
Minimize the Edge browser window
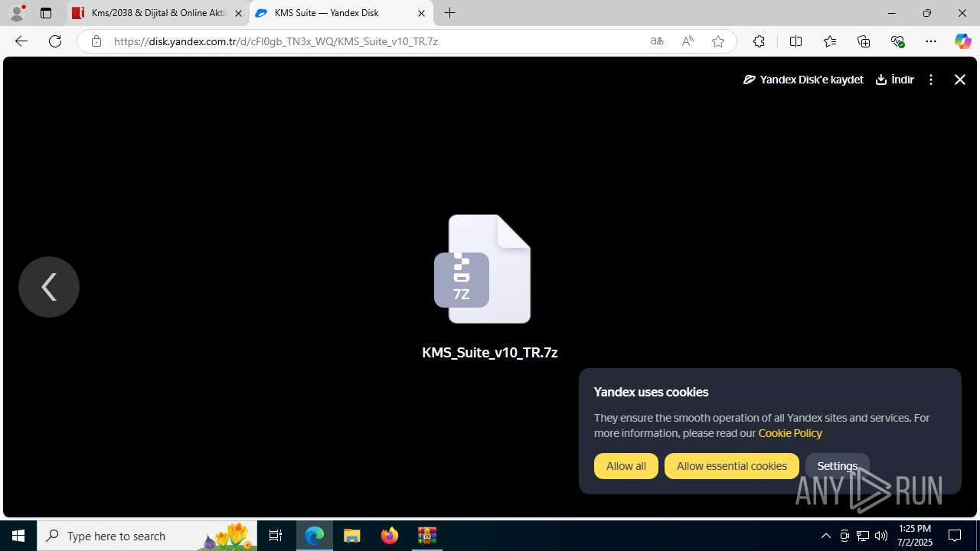[x=892, y=13]
